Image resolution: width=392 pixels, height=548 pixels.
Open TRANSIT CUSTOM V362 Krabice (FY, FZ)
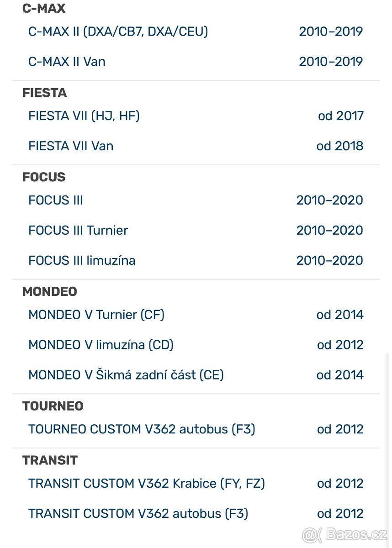click(147, 483)
